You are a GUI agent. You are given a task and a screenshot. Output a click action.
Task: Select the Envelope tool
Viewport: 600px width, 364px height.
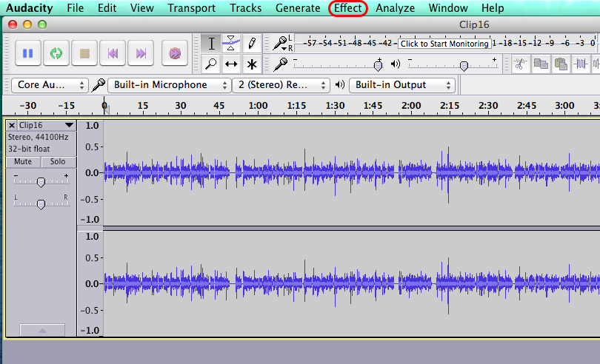coord(231,43)
